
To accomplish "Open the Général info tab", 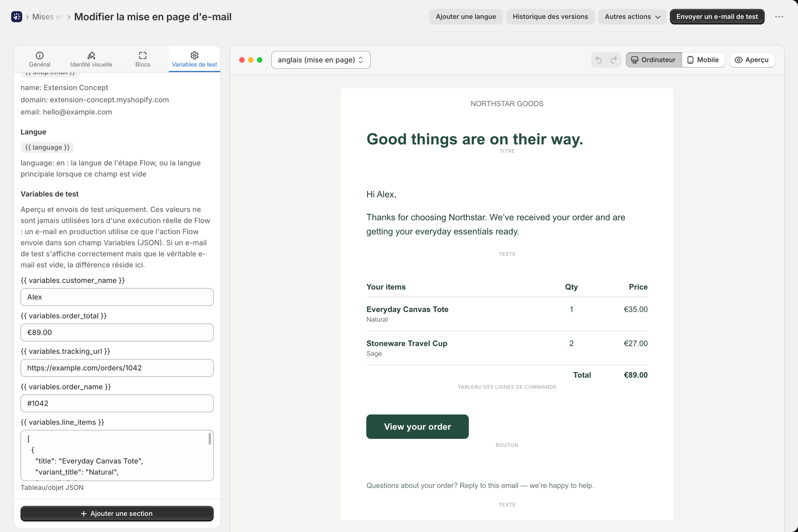I will pos(39,59).
